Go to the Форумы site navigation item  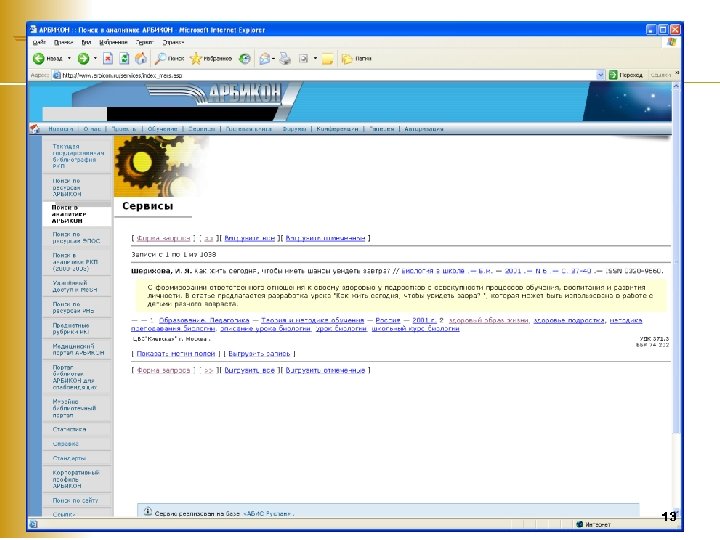point(294,129)
